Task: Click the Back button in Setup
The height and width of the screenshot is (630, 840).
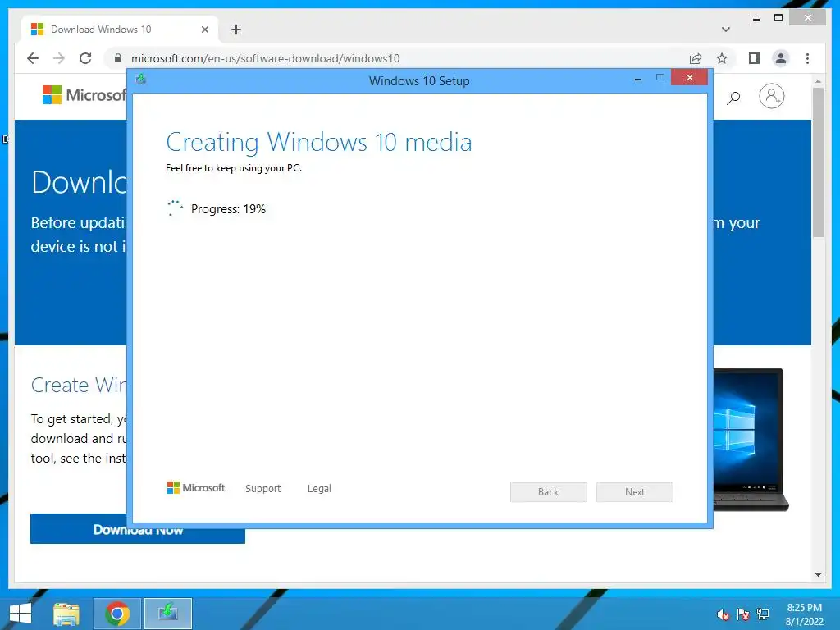Action: click(549, 492)
